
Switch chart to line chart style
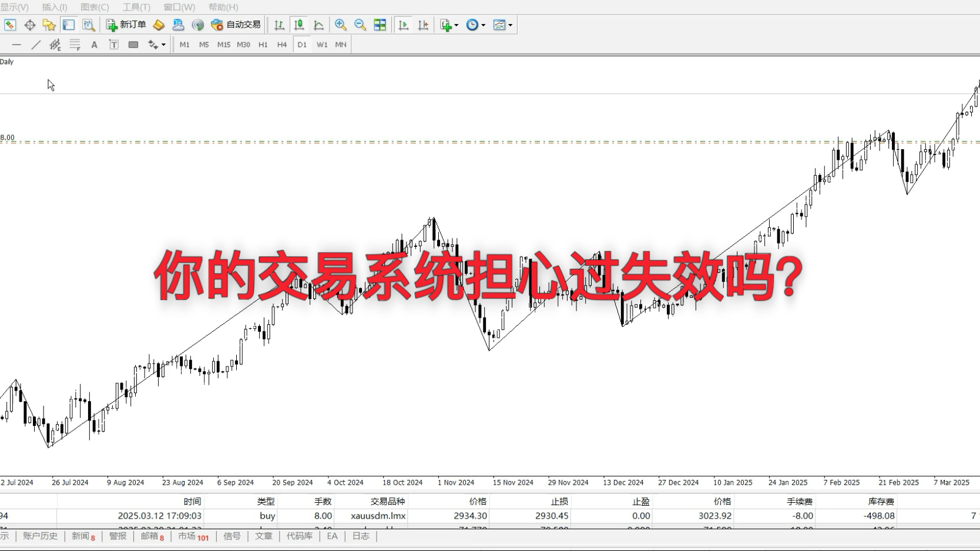tap(318, 25)
